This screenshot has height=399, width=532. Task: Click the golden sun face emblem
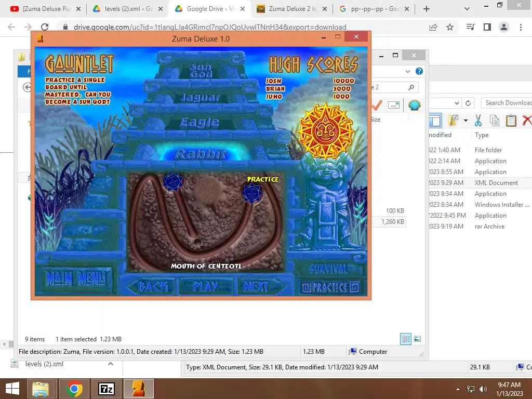325,131
